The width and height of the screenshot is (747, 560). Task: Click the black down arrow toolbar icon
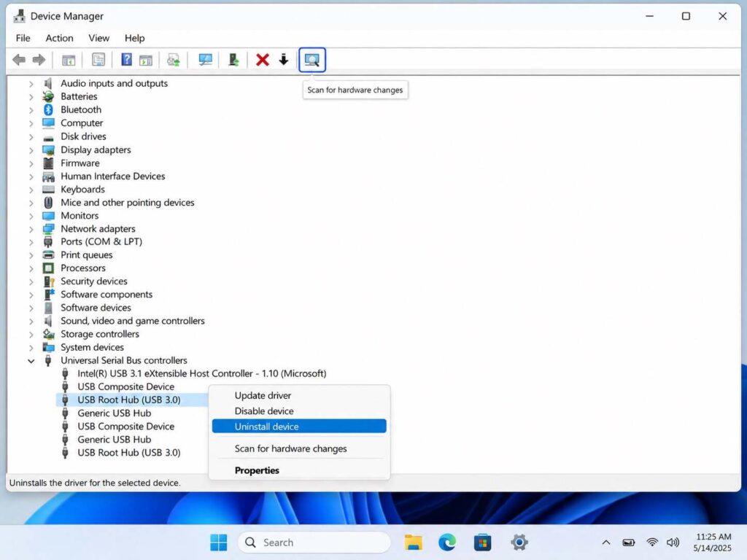(x=284, y=60)
